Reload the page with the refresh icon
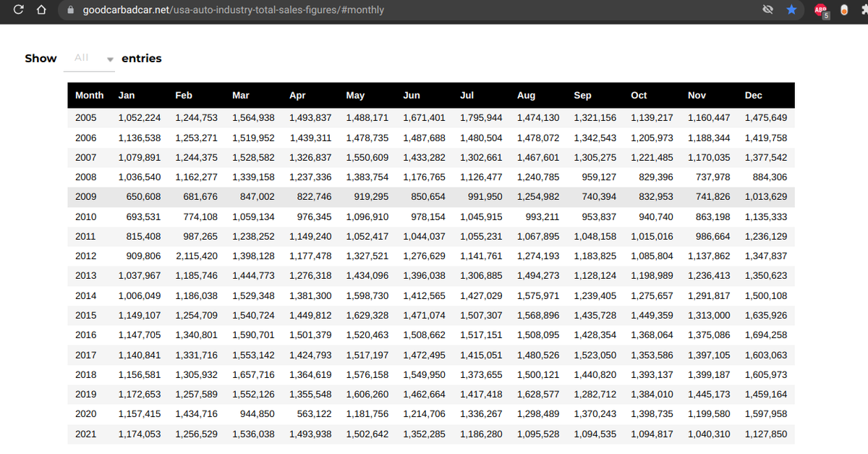This screenshot has height=454, width=868. coord(17,10)
